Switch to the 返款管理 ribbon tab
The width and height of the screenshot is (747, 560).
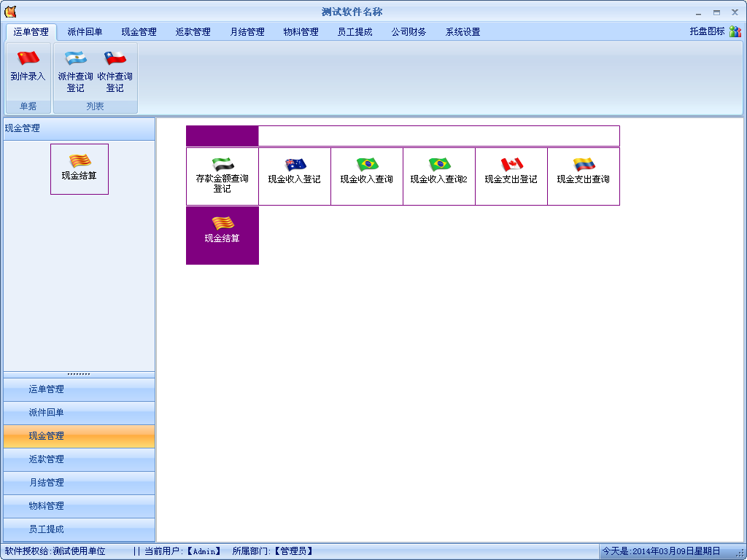tap(193, 32)
